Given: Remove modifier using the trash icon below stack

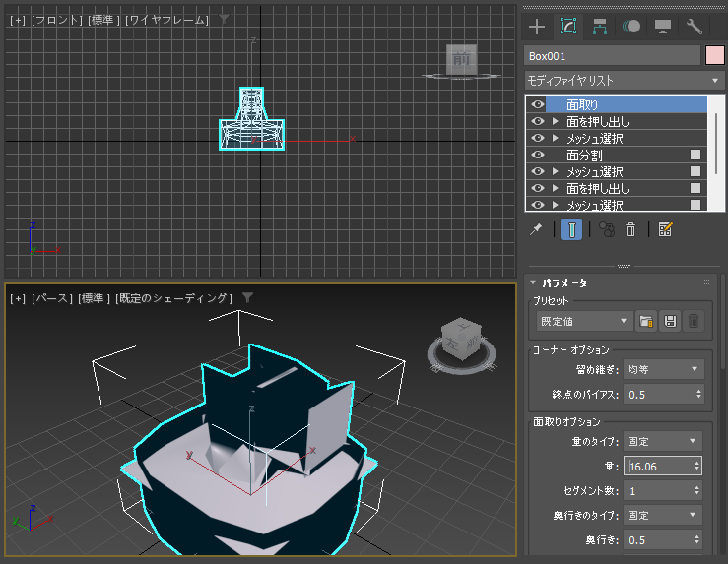Looking at the screenshot, I should 630,229.
